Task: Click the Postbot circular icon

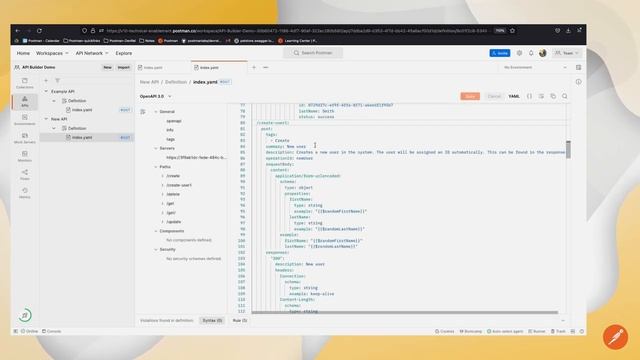Action: click(x=25, y=315)
